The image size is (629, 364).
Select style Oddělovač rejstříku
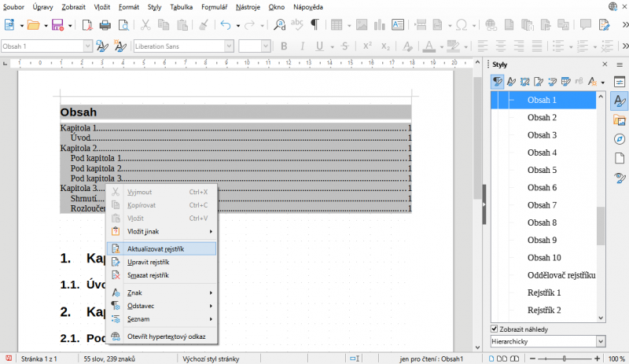tap(561, 275)
